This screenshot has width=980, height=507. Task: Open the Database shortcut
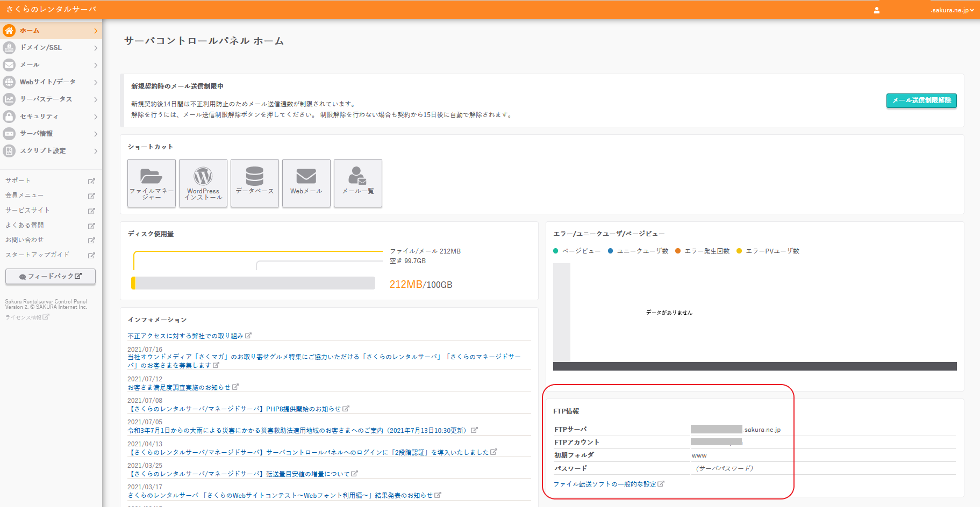click(x=255, y=183)
